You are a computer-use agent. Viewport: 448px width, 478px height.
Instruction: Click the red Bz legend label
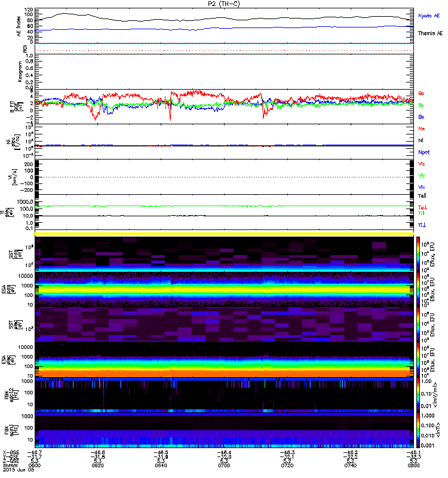[x=422, y=93]
